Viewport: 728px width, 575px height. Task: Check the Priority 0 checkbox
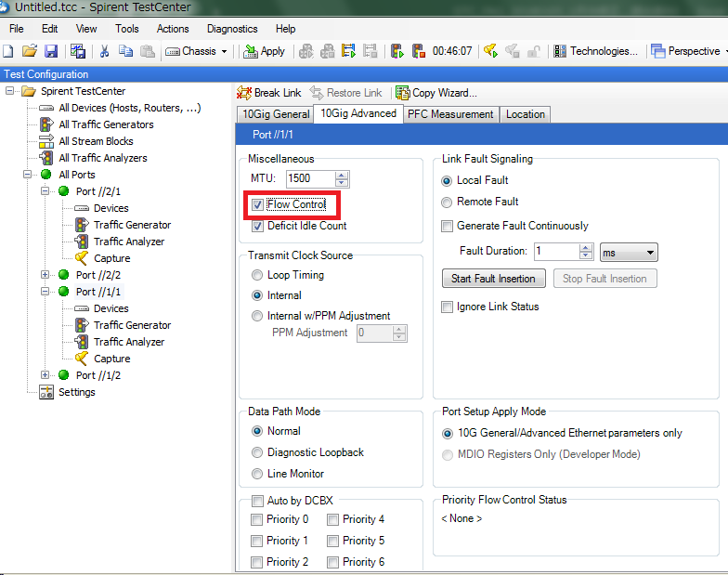coord(256,519)
